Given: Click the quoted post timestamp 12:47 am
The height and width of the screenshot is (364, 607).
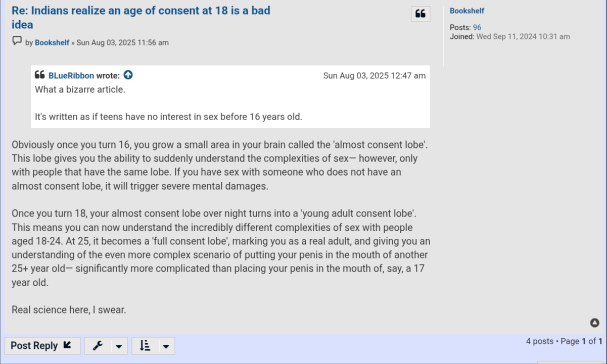Looking at the screenshot, I should coord(374,76).
